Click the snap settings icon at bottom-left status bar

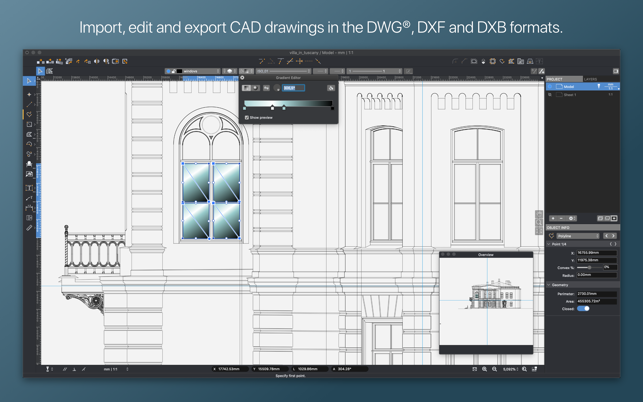(48, 369)
